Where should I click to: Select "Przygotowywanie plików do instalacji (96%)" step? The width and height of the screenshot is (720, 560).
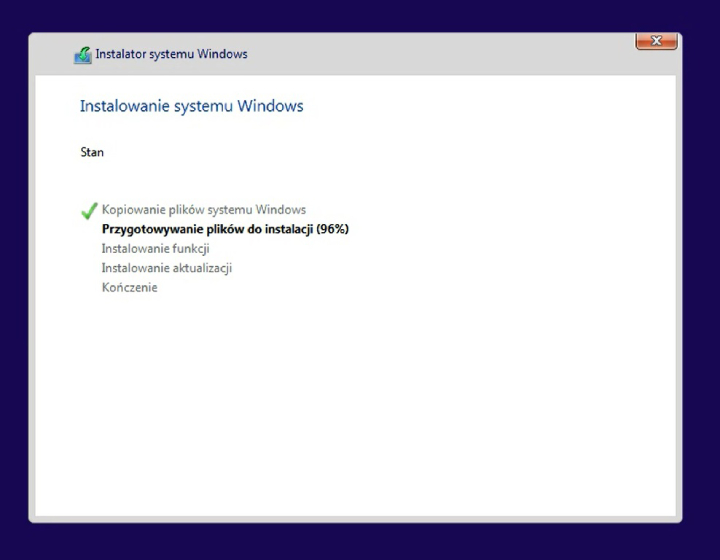[x=225, y=229]
